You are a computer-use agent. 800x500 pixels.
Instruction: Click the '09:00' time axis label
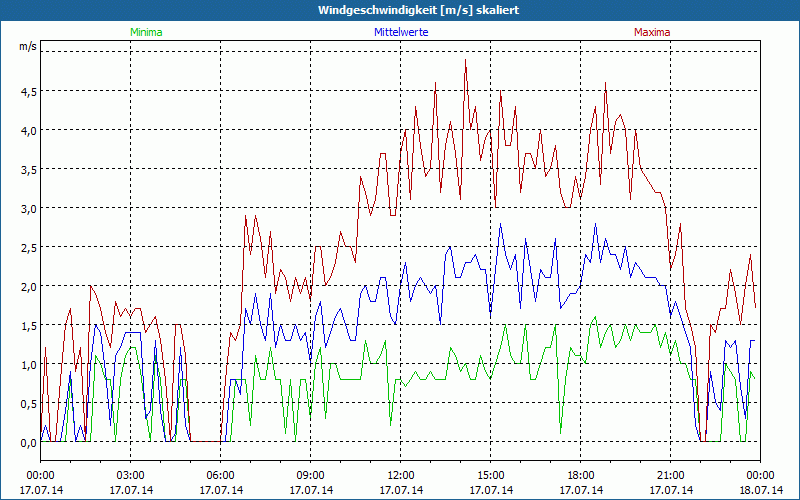click(x=311, y=476)
